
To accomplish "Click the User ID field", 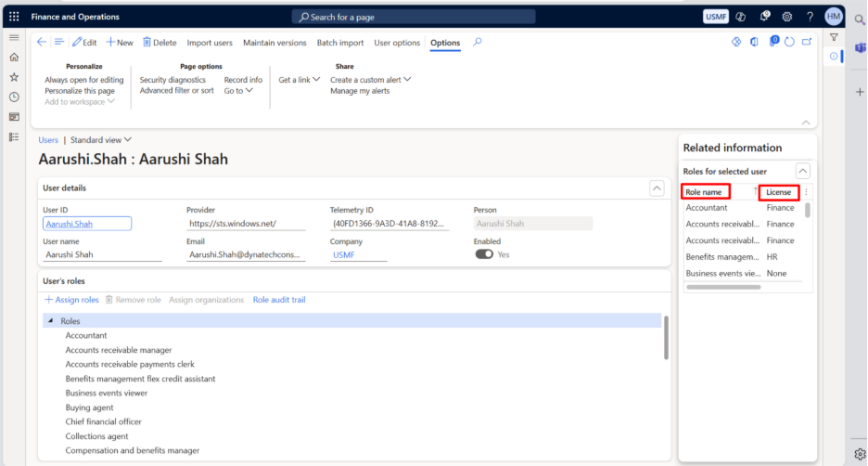I will pos(87,224).
